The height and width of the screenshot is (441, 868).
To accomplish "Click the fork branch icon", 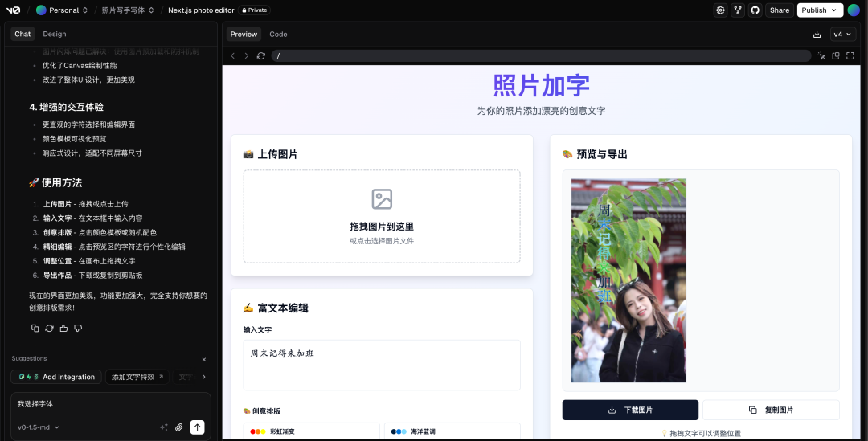I will [x=737, y=10].
